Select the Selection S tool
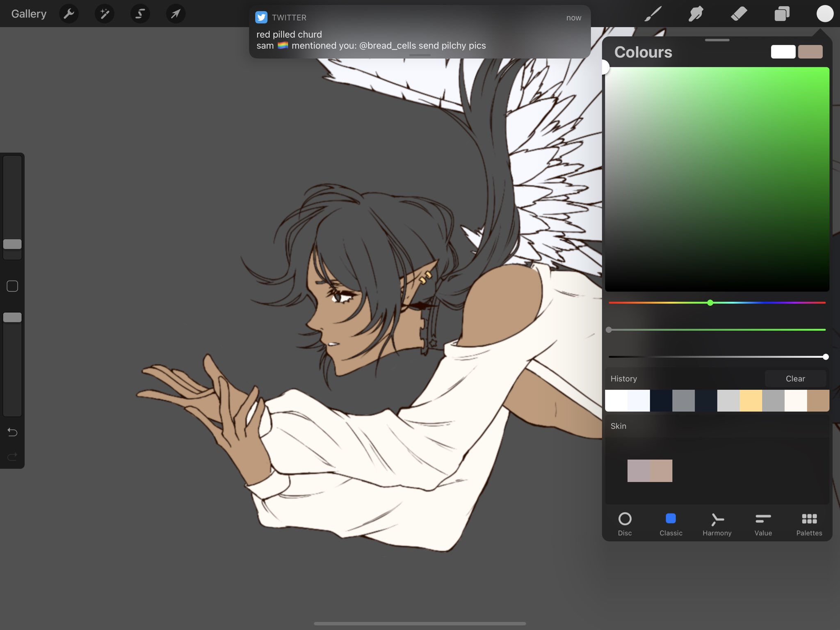 pos(140,14)
